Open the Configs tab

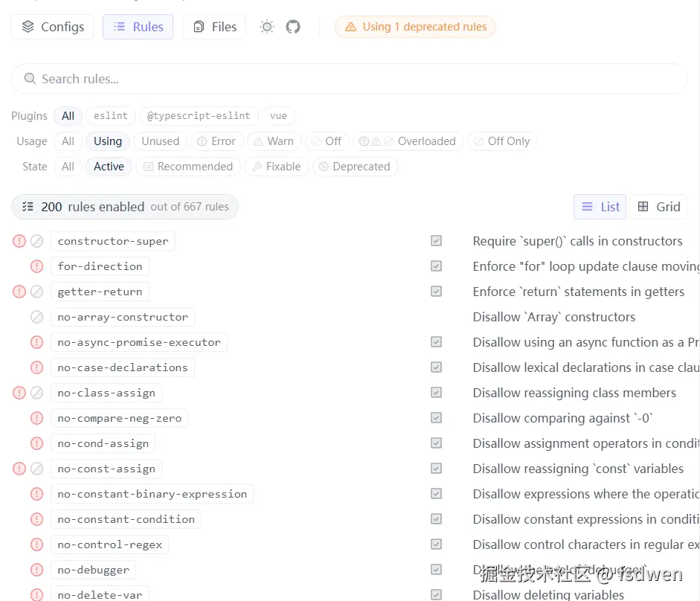[x=53, y=27]
